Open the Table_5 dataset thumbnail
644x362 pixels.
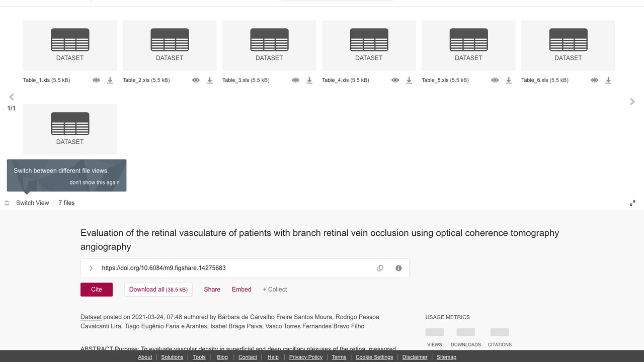pyautogui.click(x=468, y=45)
